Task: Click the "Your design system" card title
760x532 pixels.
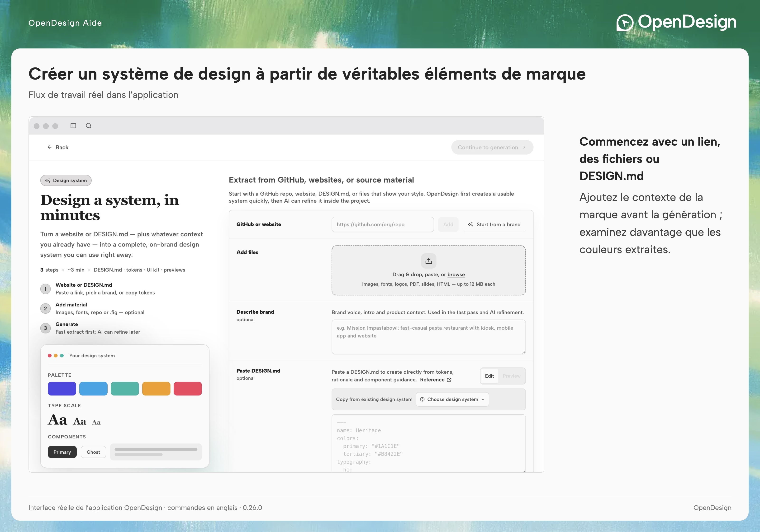Action: click(x=92, y=356)
